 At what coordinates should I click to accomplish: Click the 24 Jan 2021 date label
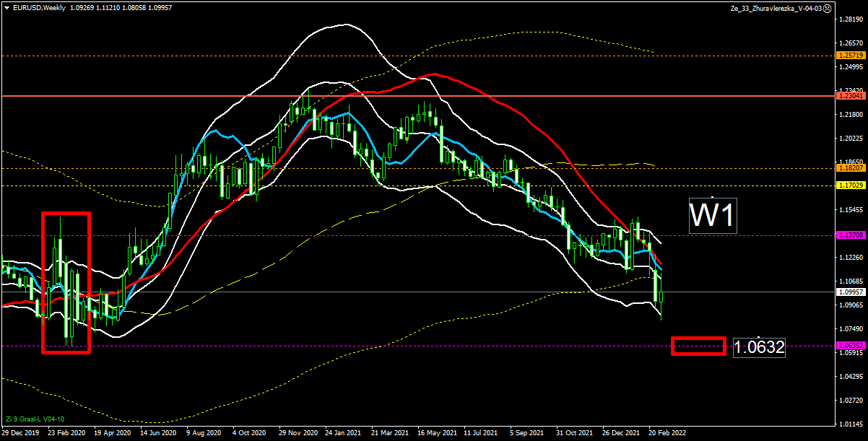[343, 433]
